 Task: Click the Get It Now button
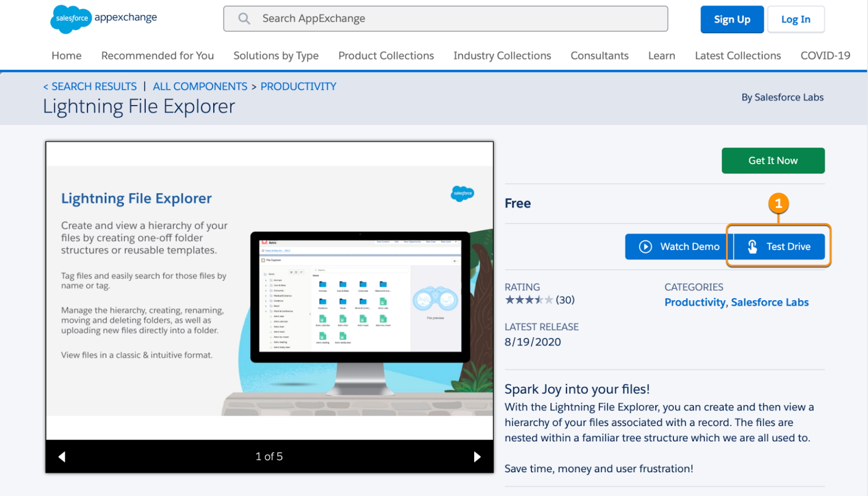click(x=773, y=160)
